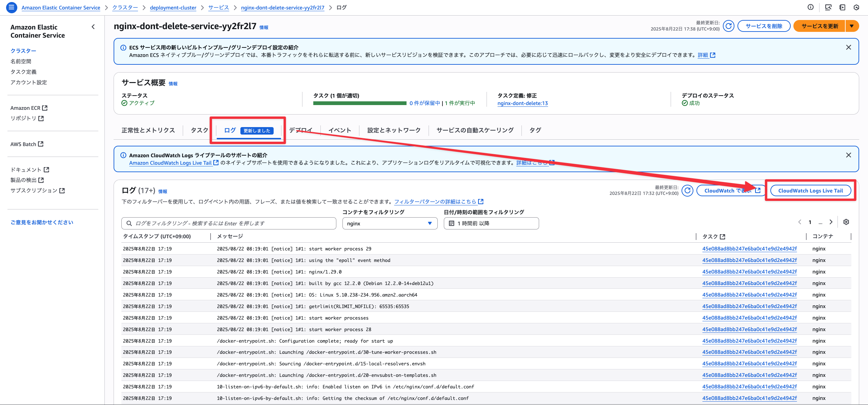868x405 pixels.
Task: Open the log table settings gear
Action: click(x=846, y=222)
